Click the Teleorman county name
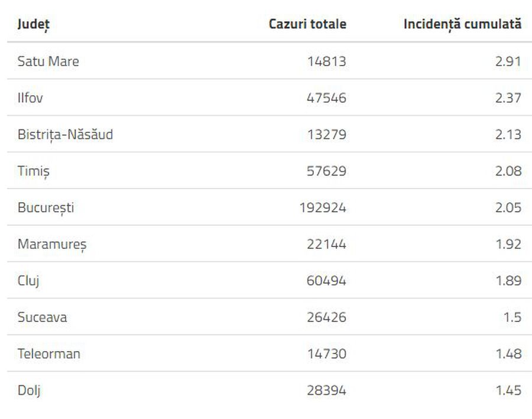The width and height of the screenshot is (532, 419). click(49, 354)
